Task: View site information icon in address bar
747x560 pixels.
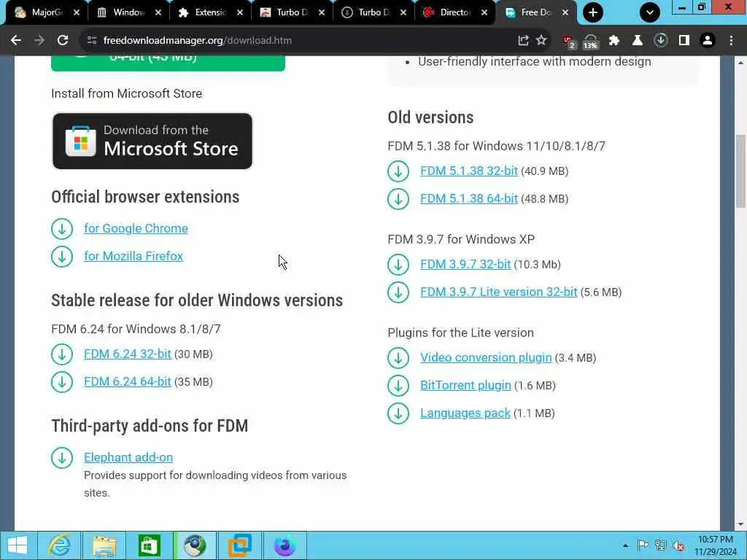Action: 92,41
